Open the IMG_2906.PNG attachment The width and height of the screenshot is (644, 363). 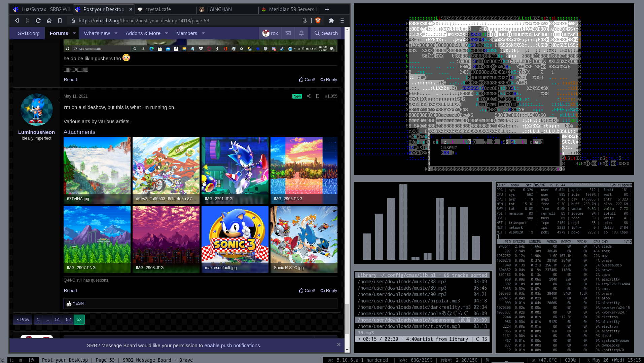304,170
